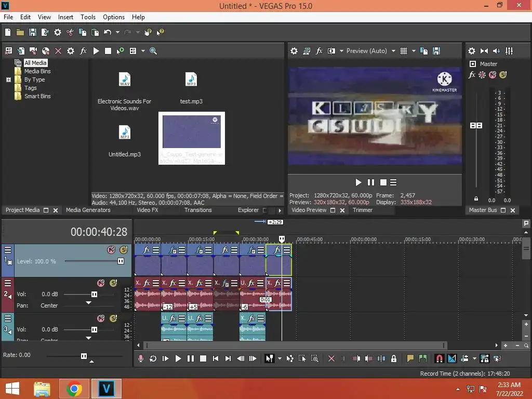Open Master FX in Master Bus panel
532x399 pixels.
[x=472, y=75]
